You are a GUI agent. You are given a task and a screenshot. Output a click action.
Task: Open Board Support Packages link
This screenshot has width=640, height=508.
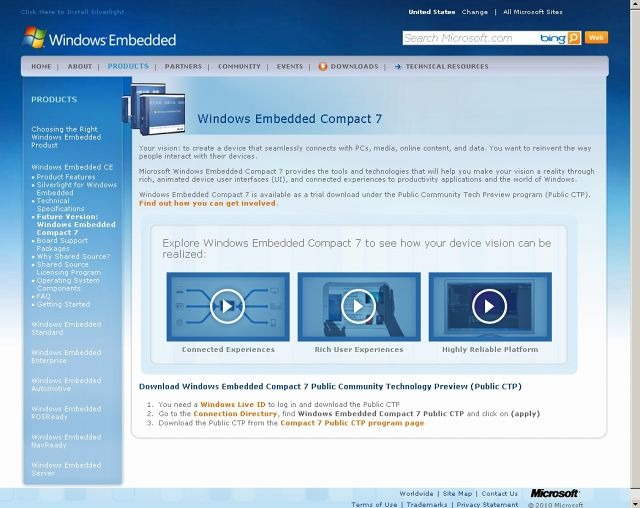point(62,244)
